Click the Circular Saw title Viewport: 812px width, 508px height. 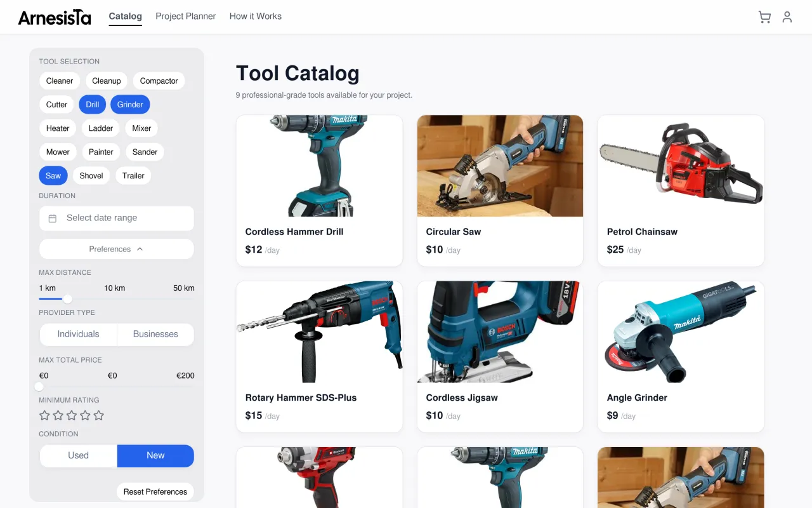coord(454,232)
